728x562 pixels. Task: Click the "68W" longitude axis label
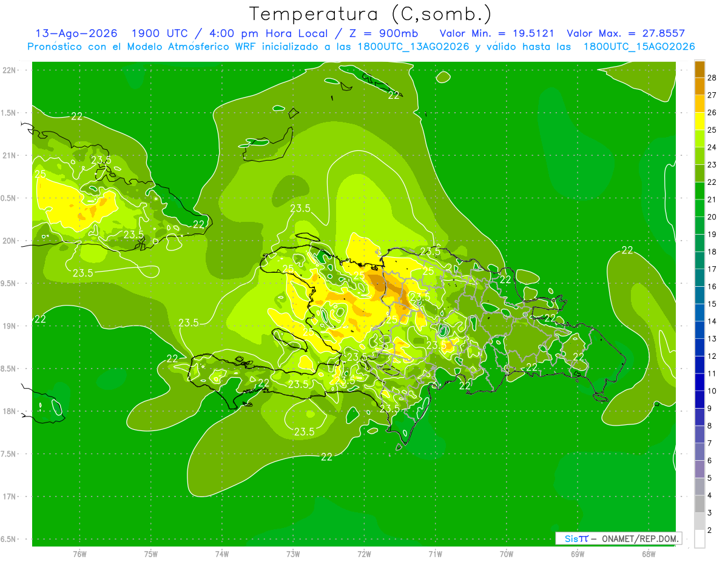(648, 554)
